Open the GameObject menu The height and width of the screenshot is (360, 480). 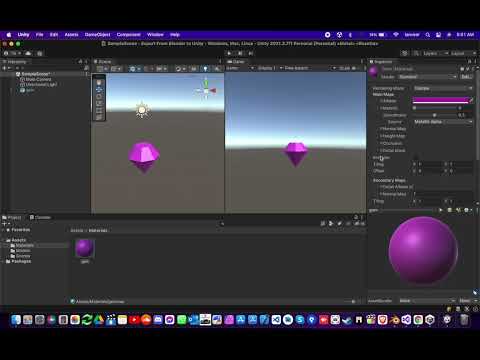coord(97,35)
